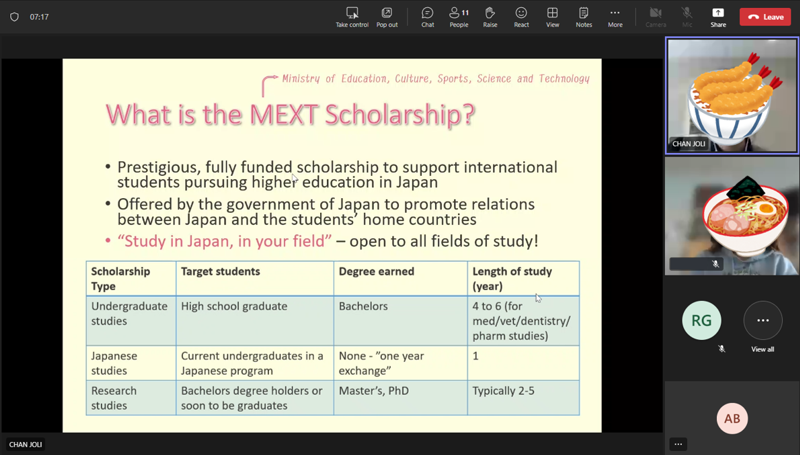Open the View layout options
This screenshot has width=800, height=455.
click(553, 17)
